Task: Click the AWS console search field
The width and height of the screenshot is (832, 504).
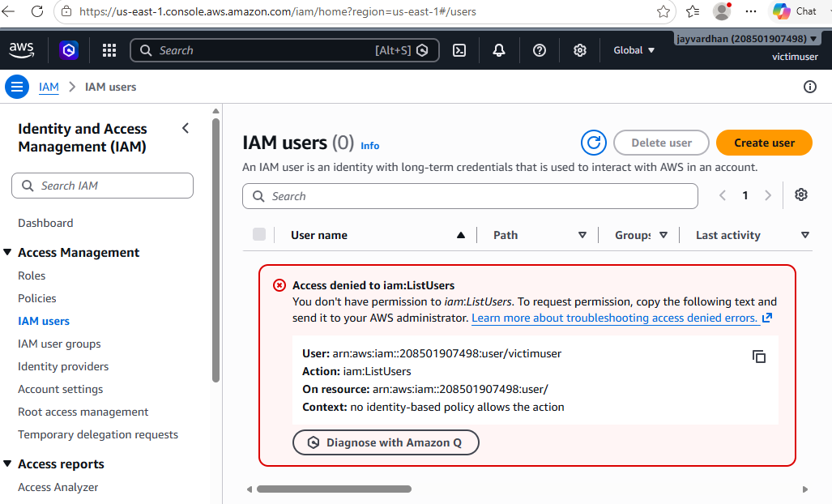Action: click(x=284, y=50)
